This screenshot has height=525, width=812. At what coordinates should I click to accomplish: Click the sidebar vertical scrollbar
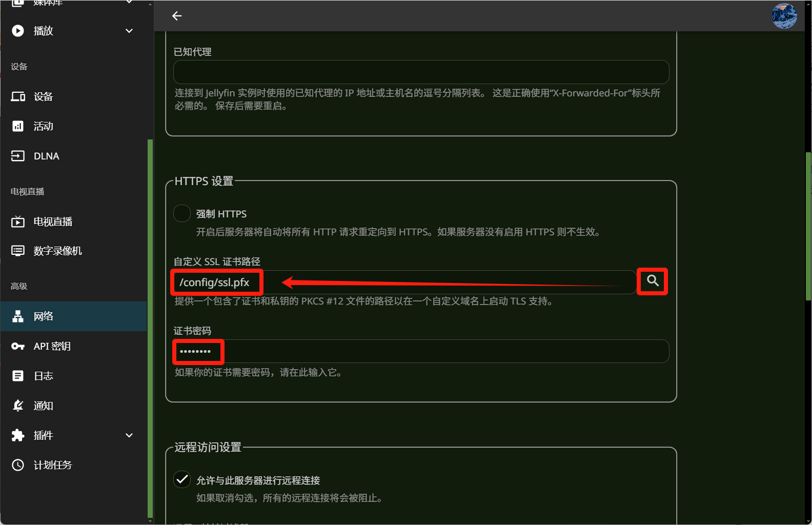[150, 328]
